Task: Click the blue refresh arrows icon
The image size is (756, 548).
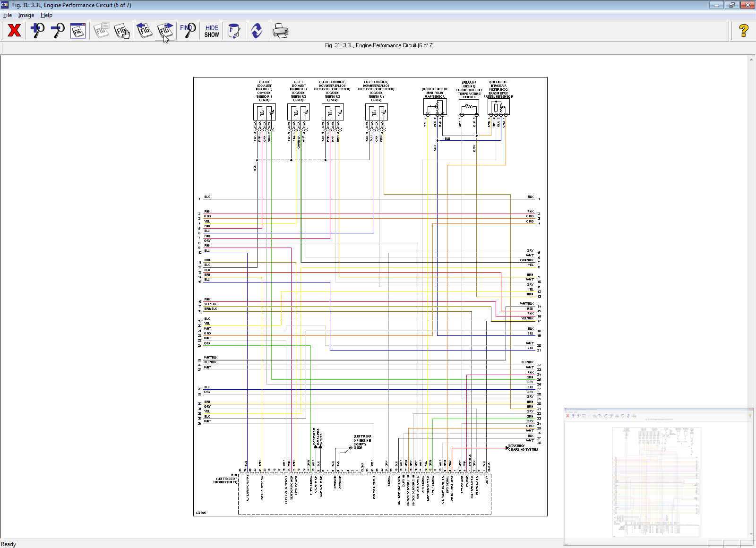Action: coord(257,31)
